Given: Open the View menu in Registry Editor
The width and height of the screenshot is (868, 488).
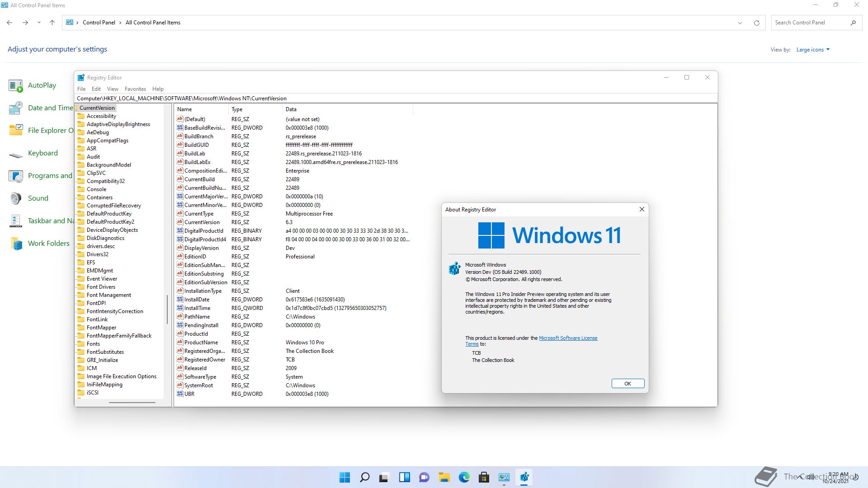Looking at the screenshot, I should pos(113,89).
